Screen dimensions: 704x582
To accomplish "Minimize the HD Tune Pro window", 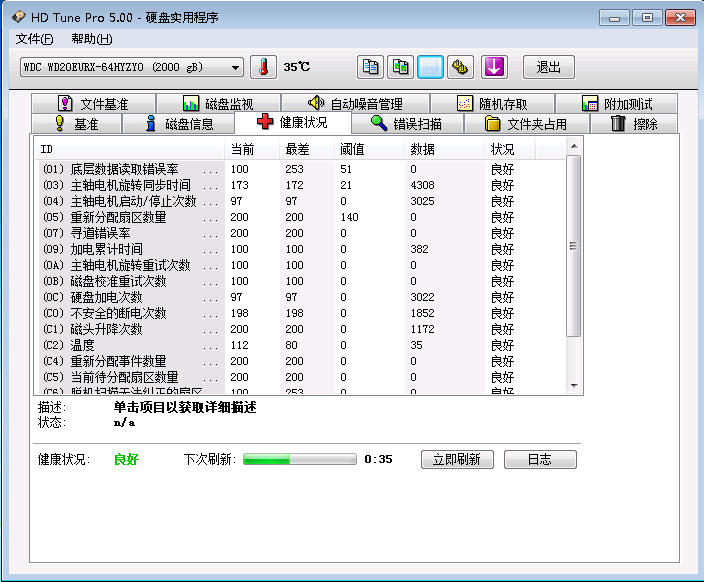I will pyautogui.click(x=614, y=18).
